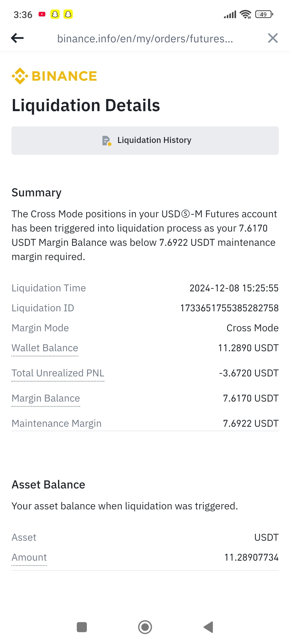Tap the Wi-Fi status icon
The width and height of the screenshot is (290, 644).
pos(245,14)
